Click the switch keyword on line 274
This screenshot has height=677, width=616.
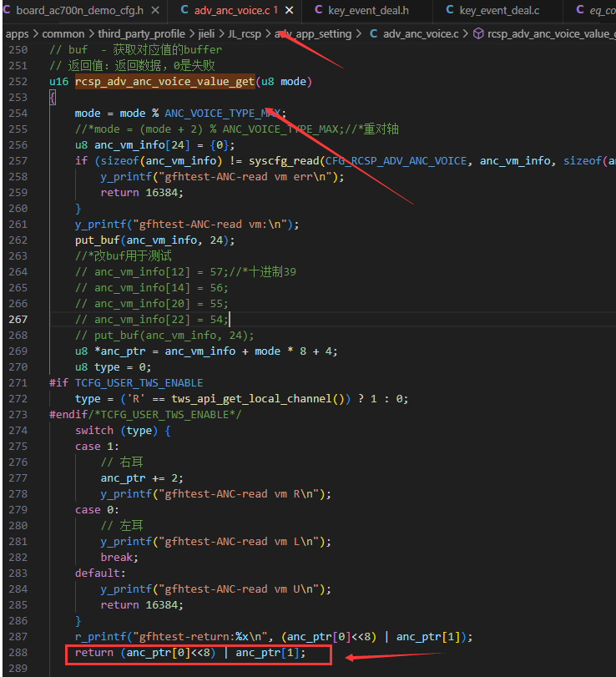pyautogui.click(x=94, y=431)
